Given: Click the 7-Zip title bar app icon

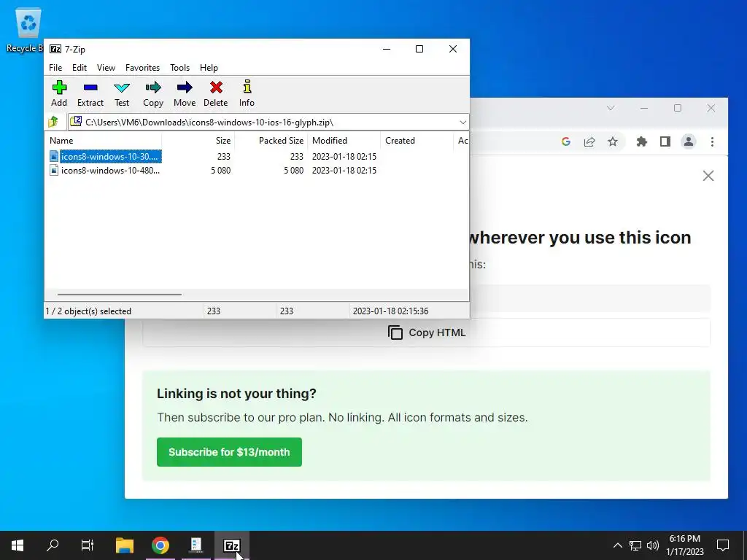Looking at the screenshot, I should [55, 49].
